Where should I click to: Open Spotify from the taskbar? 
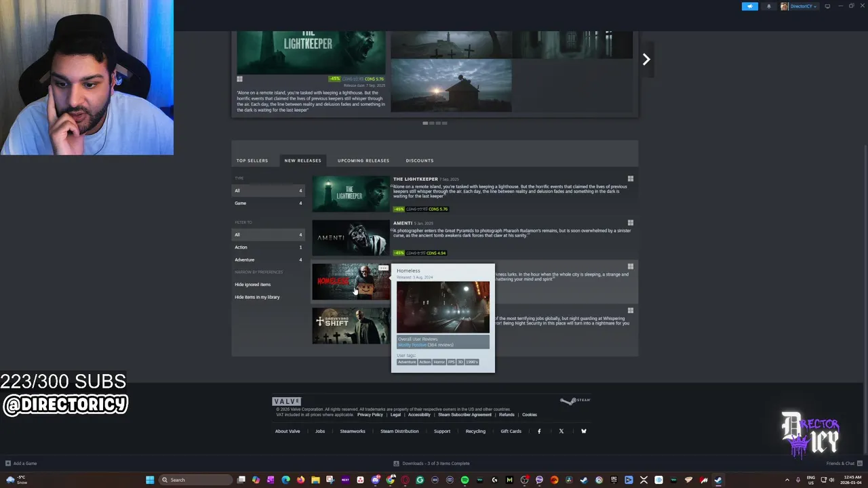point(465,480)
